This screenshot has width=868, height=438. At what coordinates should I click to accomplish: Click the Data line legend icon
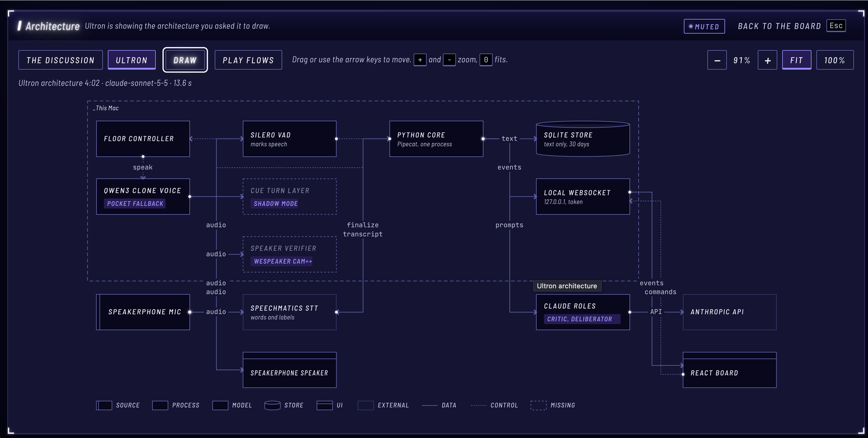tap(430, 405)
